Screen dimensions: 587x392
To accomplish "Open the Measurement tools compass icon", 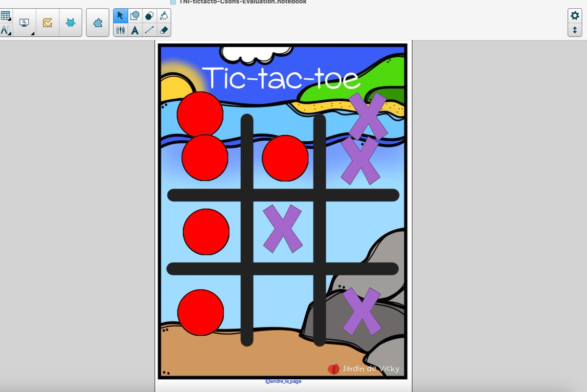I will [x=6, y=30].
